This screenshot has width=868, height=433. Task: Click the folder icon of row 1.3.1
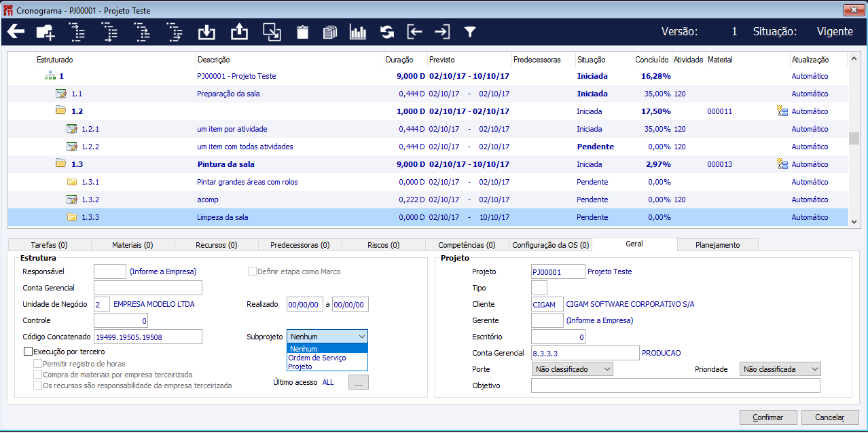coord(71,181)
